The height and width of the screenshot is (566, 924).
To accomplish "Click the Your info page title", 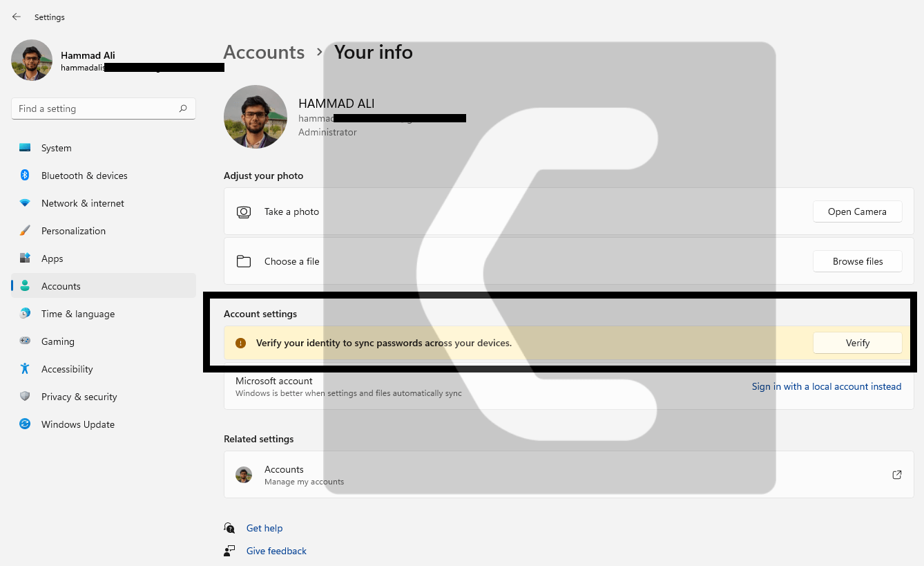I will coord(374,53).
